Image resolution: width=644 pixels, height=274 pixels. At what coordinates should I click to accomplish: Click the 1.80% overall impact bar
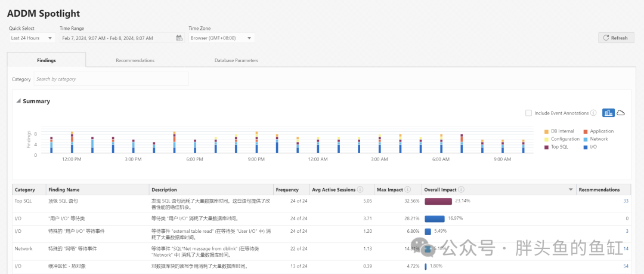coord(426,266)
